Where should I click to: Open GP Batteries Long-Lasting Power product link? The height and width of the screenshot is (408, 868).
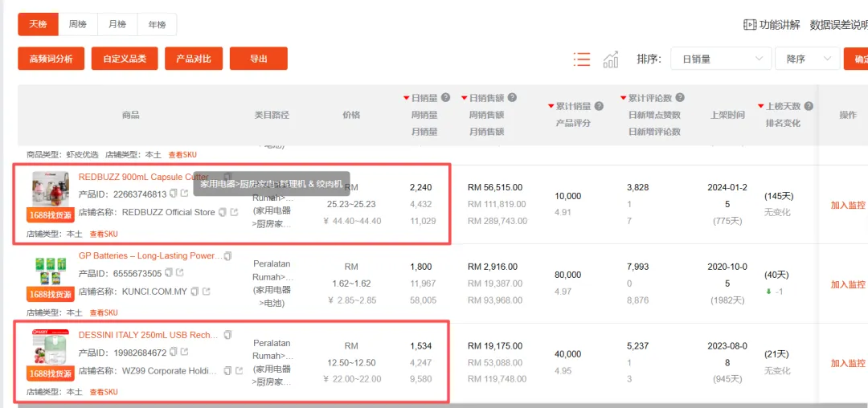point(150,256)
